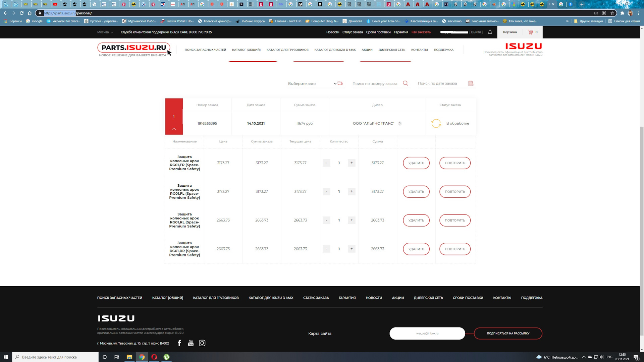Open КАТАЛОГ (ОБЩИЙ) in top nav

click(x=246, y=50)
